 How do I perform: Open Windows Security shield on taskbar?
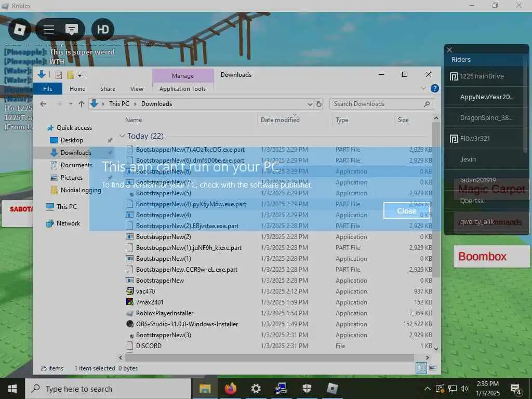pos(307,389)
